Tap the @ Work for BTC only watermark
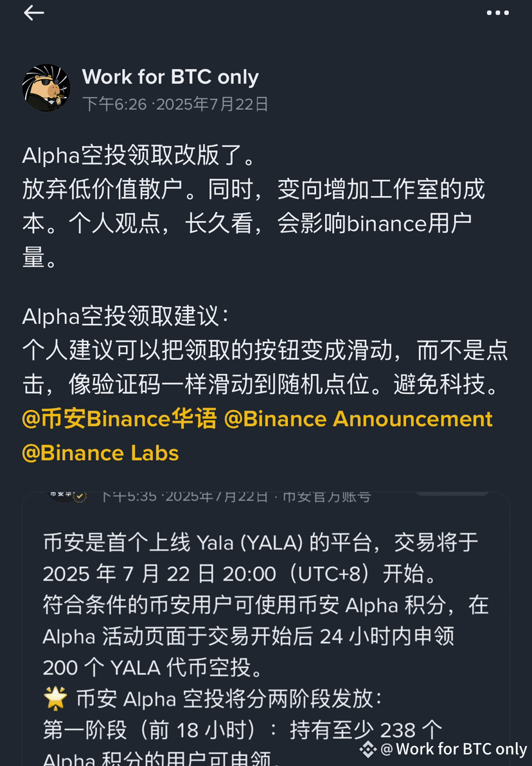 click(x=454, y=749)
